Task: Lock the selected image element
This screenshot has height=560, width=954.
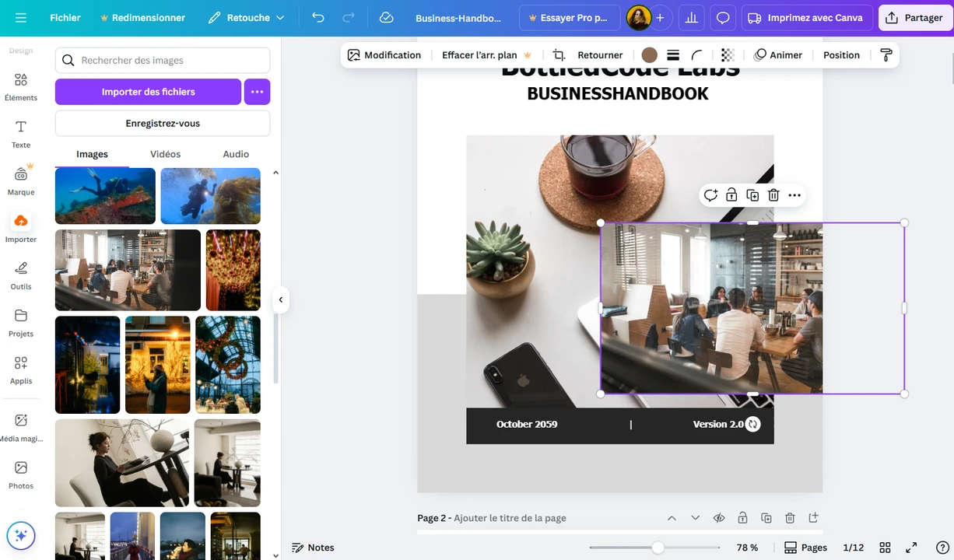Action: [731, 195]
